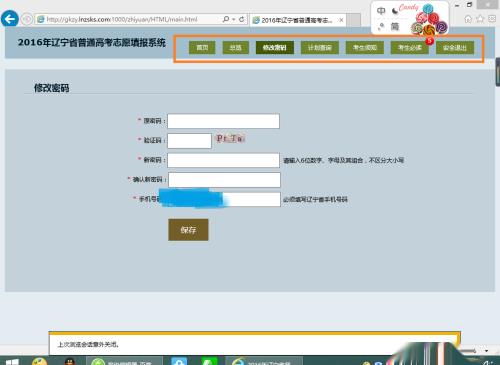Screen dimensions: 500x365
Task: Click the 中 input mode icon
Action: (x=381, y=11)
